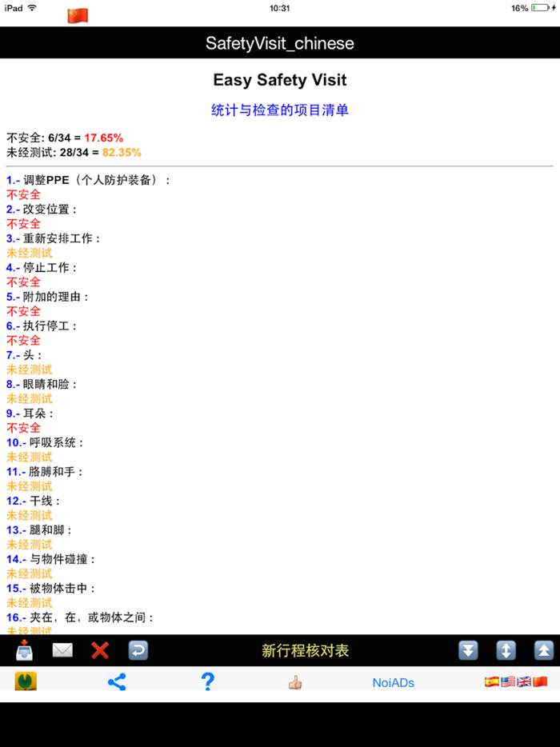
Task: Select item 5 附加的理由
Action: point(48,297)
